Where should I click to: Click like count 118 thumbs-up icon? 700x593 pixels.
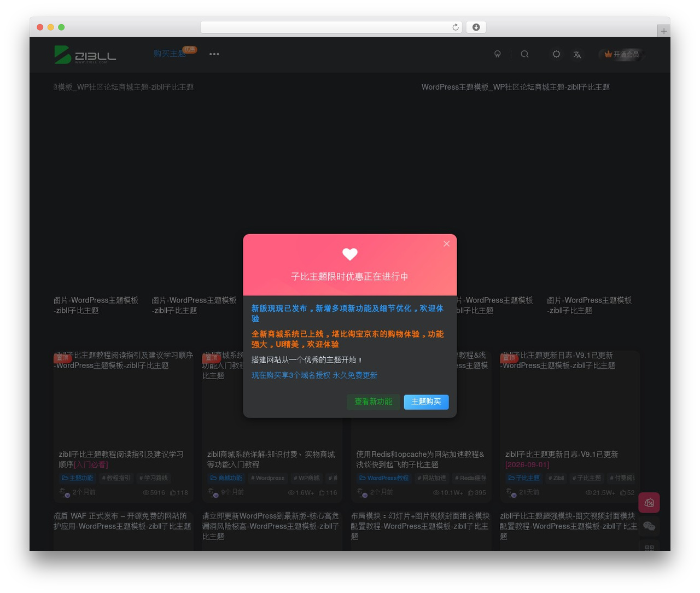click(173, 493)
